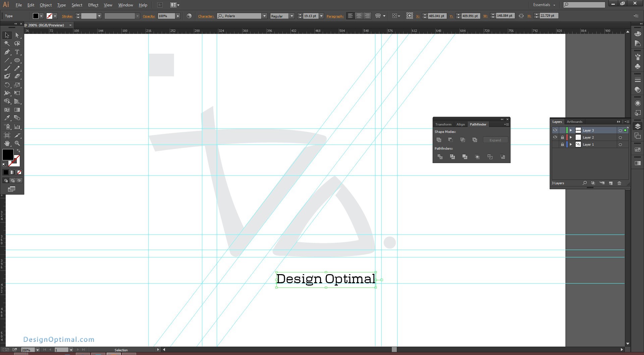Screen dimensions: 644x355
Task: Open the Pathfinder panel options menu
Action: coord(506,124)
